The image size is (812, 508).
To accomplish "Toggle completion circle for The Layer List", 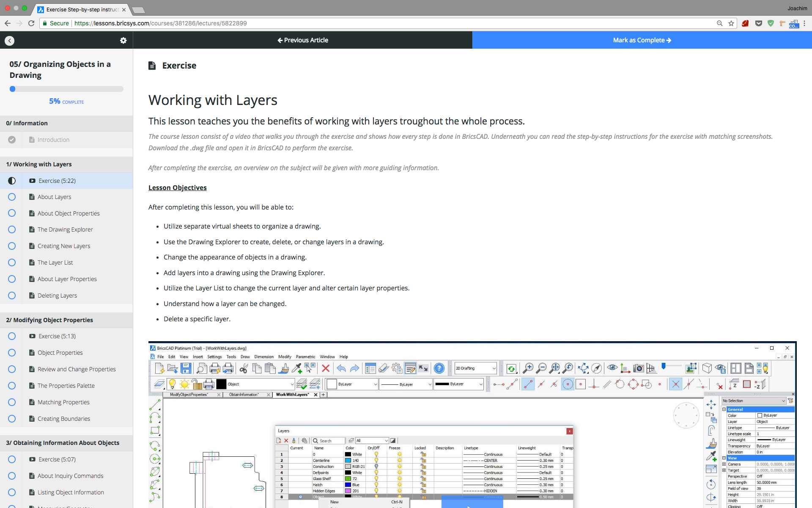I will coord(12,262).
